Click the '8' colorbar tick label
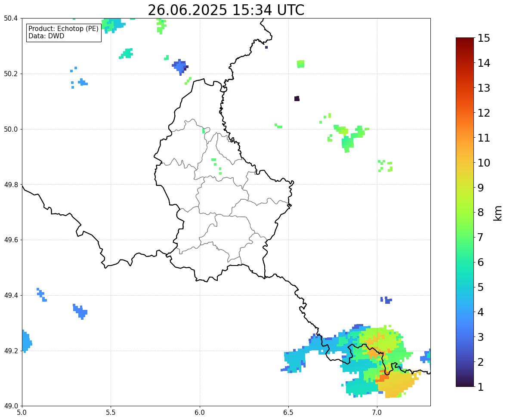 (x=480, y=213)
